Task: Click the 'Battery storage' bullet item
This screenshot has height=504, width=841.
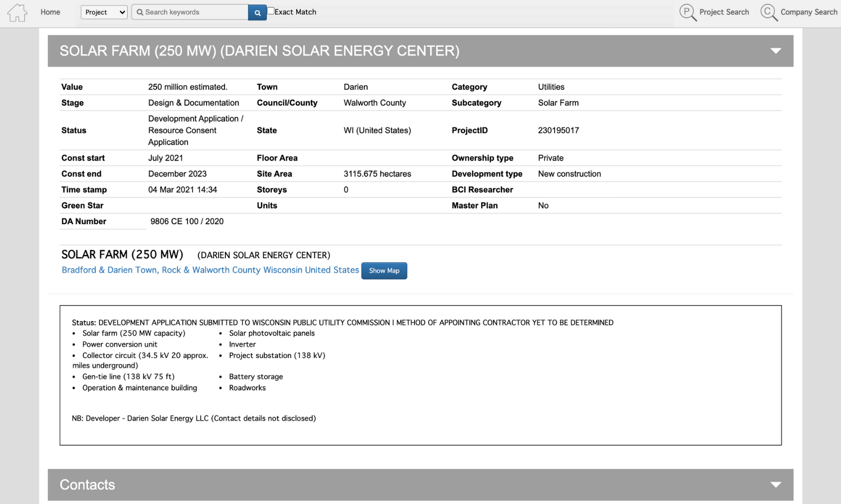Action: coord(256,377)
